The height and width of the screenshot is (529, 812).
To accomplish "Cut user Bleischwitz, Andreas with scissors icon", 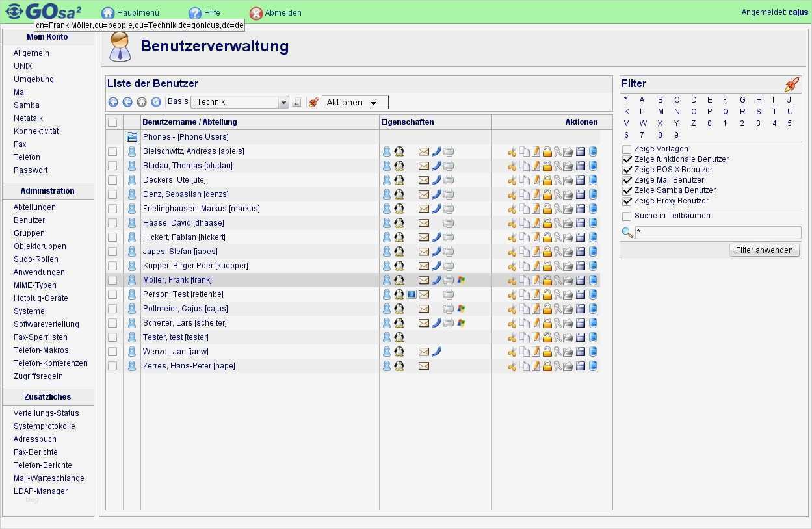I will 512,151.
